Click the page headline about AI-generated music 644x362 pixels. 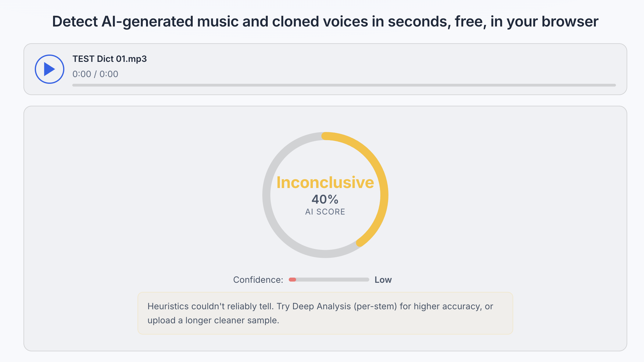pyautogui.click(x=325, y=22)
